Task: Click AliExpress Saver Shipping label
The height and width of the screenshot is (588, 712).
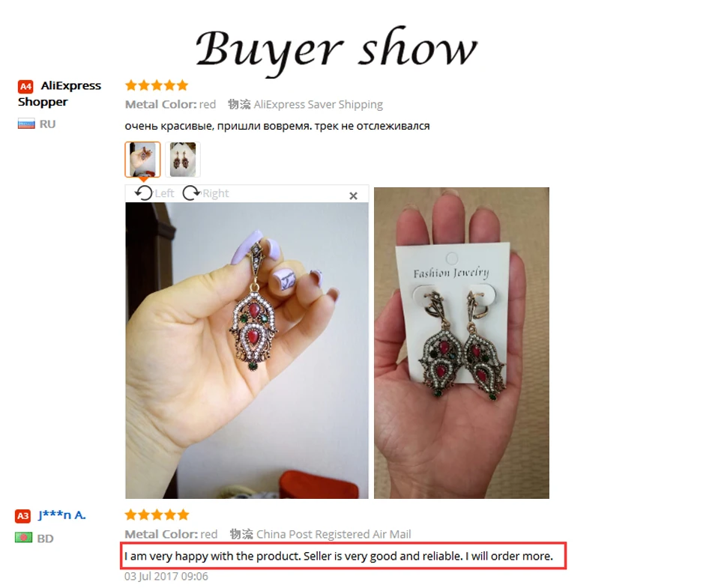Action: [319, 104]
